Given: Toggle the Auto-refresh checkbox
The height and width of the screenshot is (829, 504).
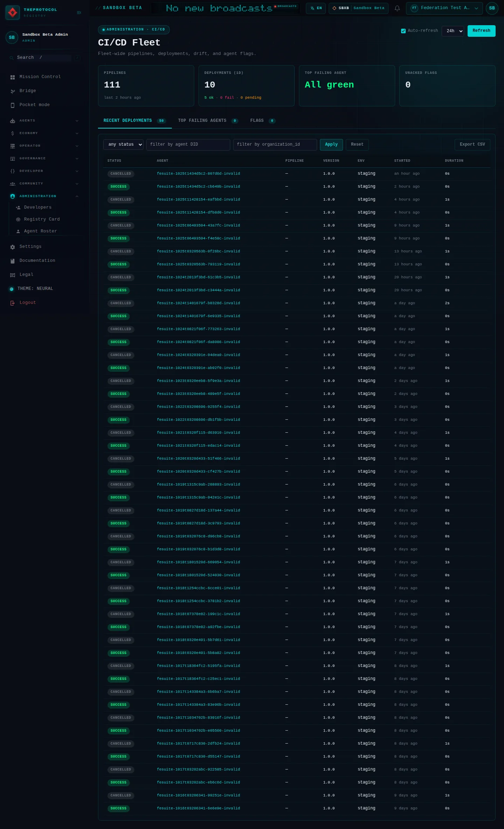Looking at the screenshot, I should coord(403,31).
